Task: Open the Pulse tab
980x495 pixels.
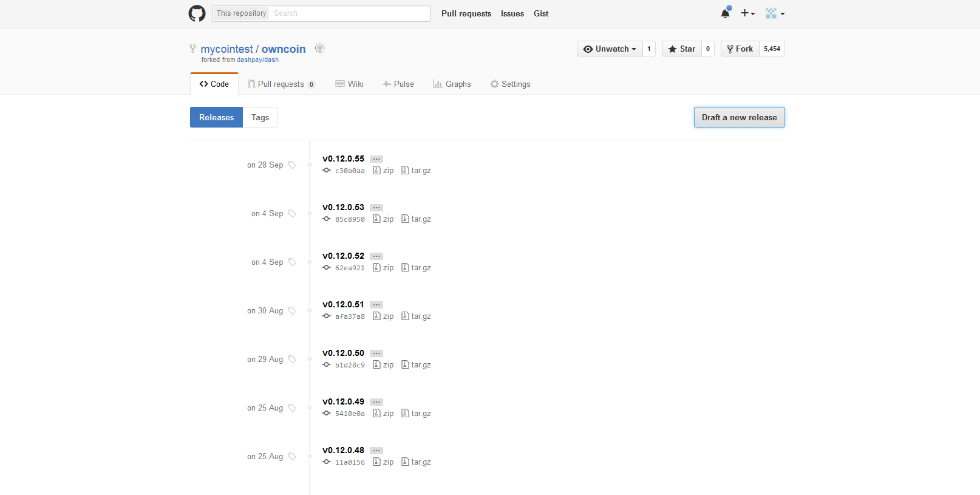Action: click(398, 84)
